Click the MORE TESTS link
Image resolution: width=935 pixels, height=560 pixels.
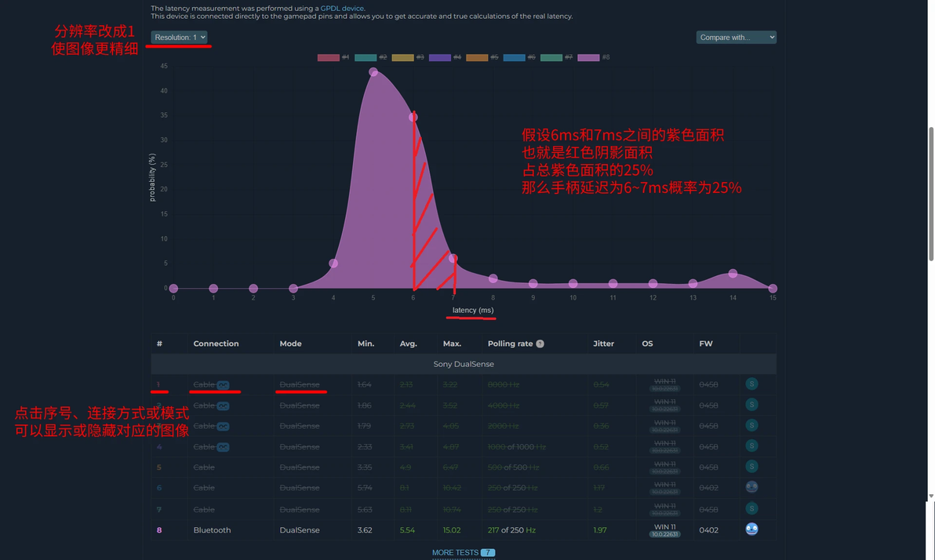[455, 553]
